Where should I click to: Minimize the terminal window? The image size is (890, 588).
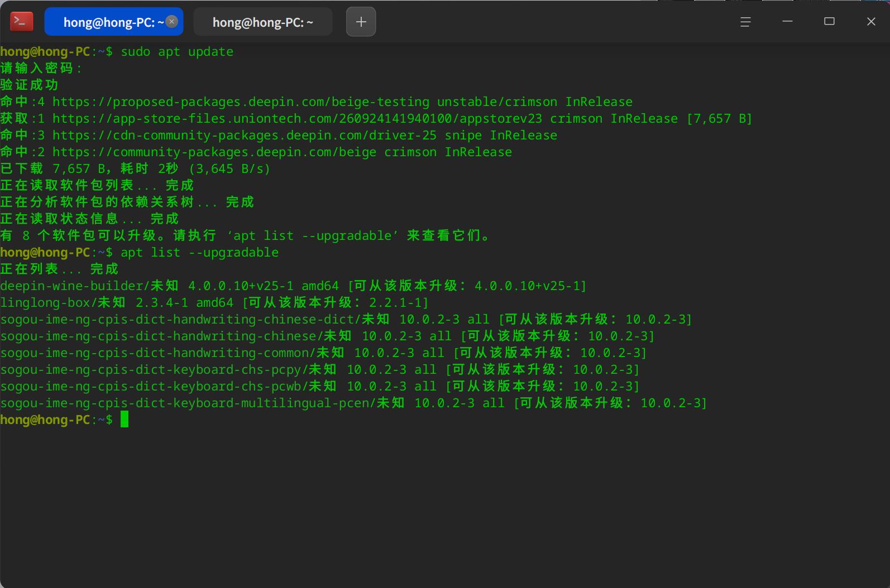787,22
